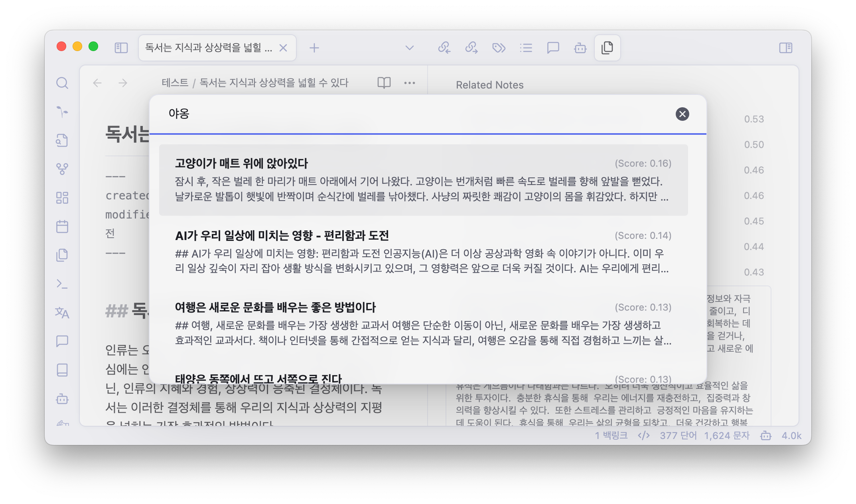Toggle the right sidebar

coord(786,48)
